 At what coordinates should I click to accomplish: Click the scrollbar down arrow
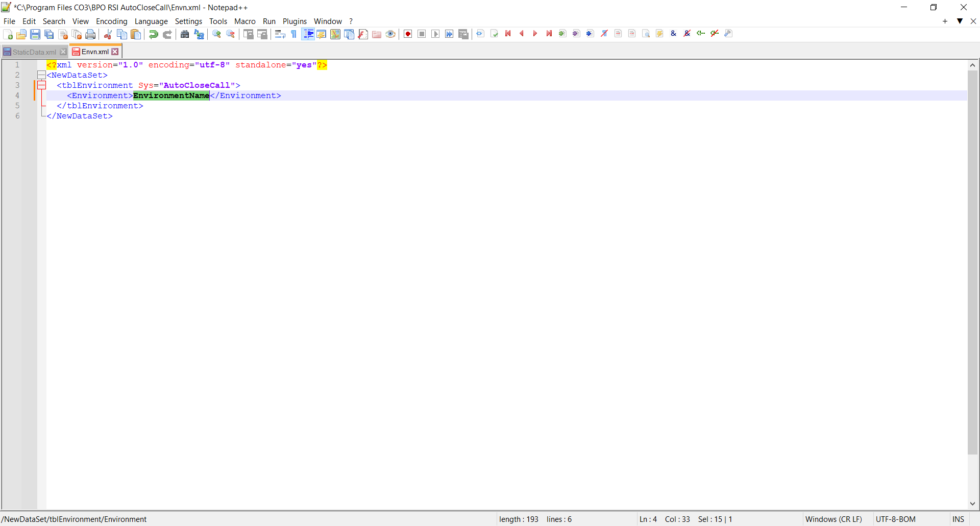pos(972,504)
